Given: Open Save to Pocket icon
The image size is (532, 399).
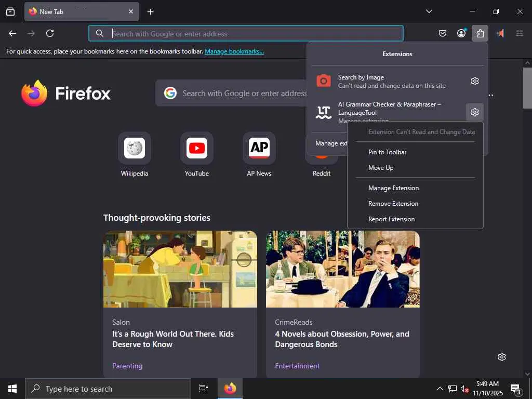Looking at the screenshot, I should pyautogui.click(x=443, y=33).
